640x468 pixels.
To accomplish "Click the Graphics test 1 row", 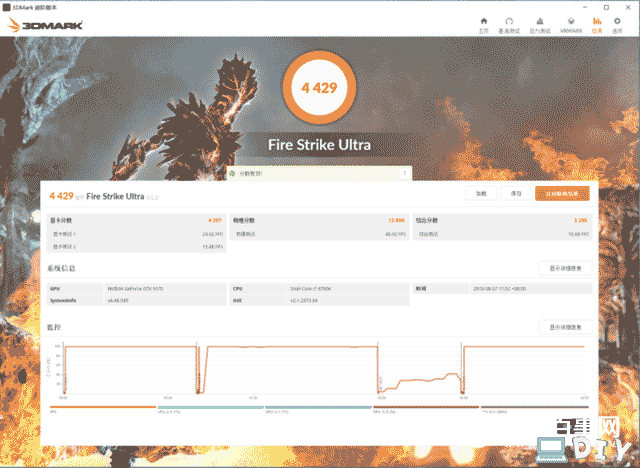I will click(136, 234).
